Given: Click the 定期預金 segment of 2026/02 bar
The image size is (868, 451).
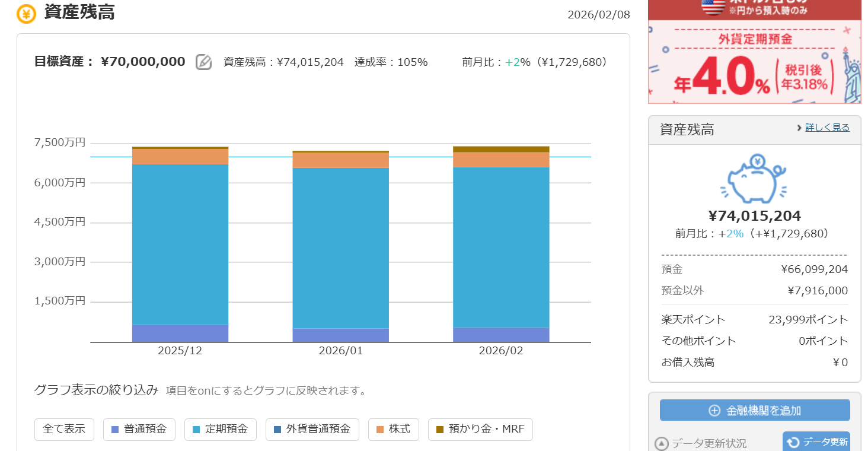Looking at the screenshot, I should [501, 246].
